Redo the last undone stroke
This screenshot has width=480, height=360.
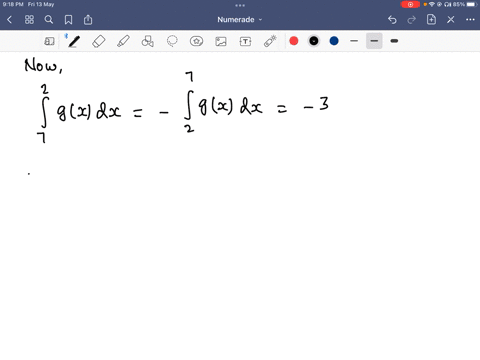[412, 20]
